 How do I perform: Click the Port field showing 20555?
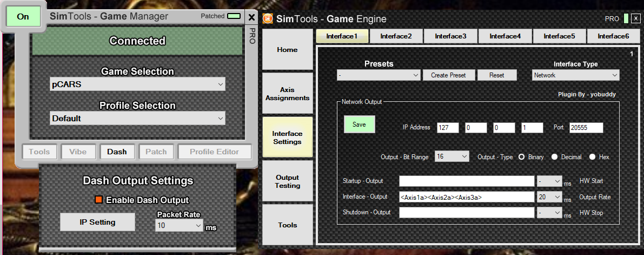pyautogui.click(x=586, y=128)
